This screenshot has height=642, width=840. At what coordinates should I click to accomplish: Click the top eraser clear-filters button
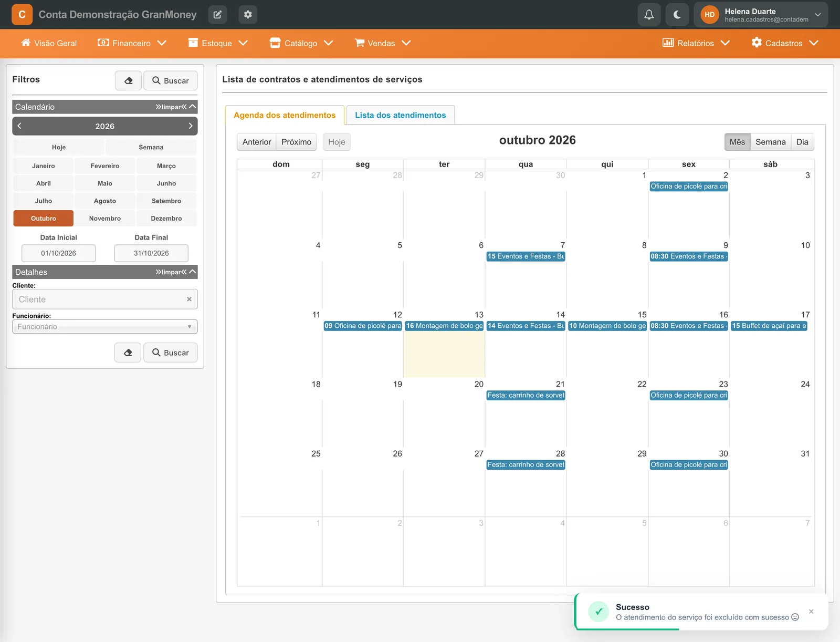click(128, 80)
